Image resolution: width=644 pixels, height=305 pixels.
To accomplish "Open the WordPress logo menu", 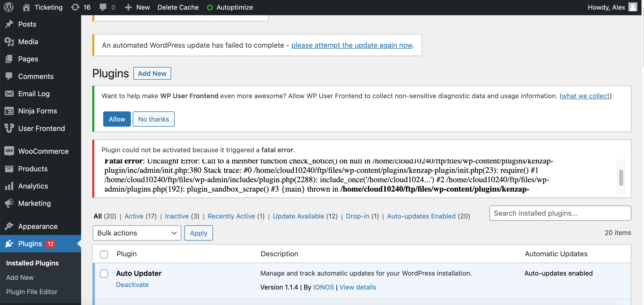I will click(x=9, y=7).
